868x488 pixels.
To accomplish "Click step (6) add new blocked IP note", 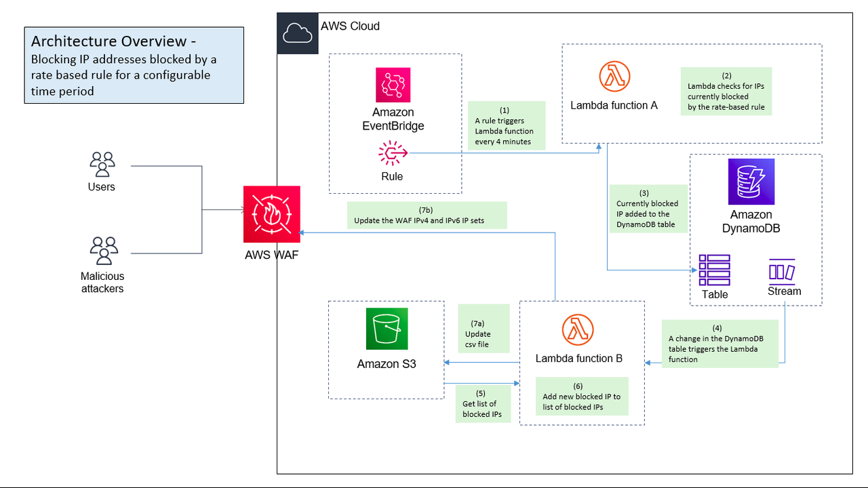I will point(582,396).
